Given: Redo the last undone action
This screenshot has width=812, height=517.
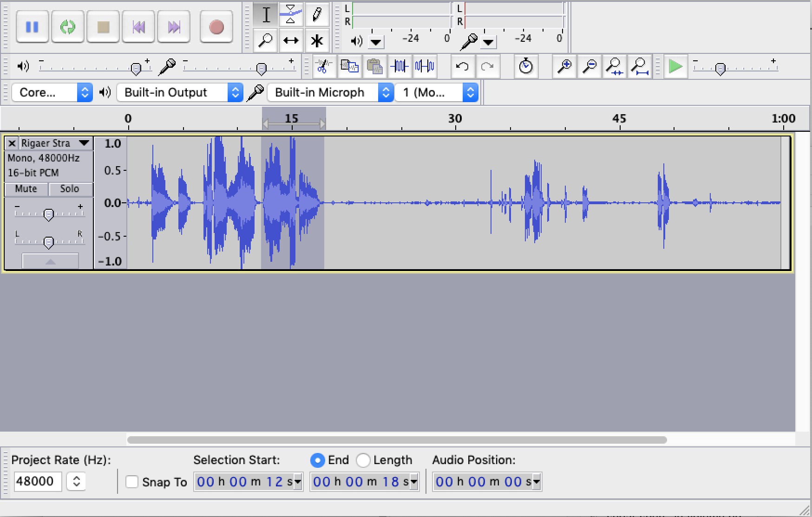Looking at the screenshot, I should click(487, 66).
